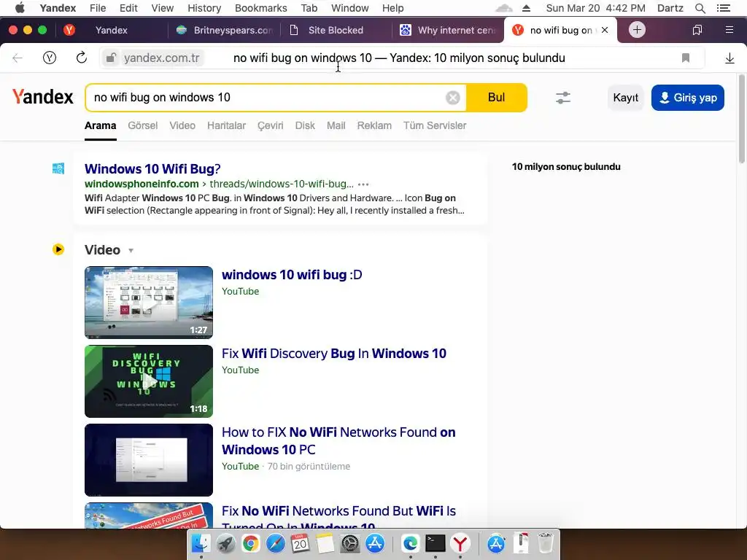Click the page vertical scrollbar
Viewport: 747px width, 560px height.
pyautogui.click(x=742, y=119)
